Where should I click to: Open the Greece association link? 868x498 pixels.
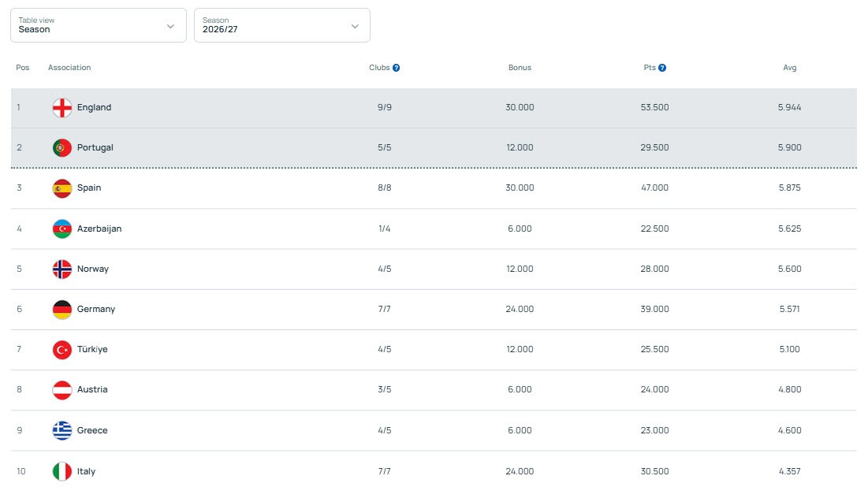(x=92, y=430)
